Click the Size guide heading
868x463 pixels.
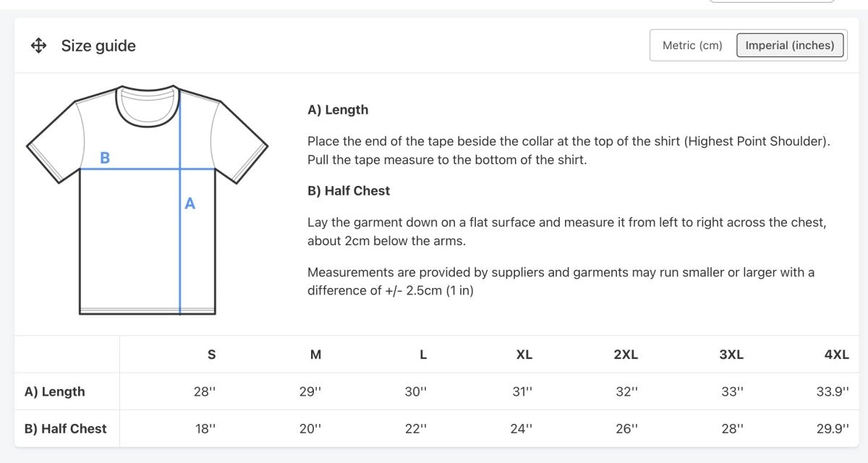coord(98,46)
